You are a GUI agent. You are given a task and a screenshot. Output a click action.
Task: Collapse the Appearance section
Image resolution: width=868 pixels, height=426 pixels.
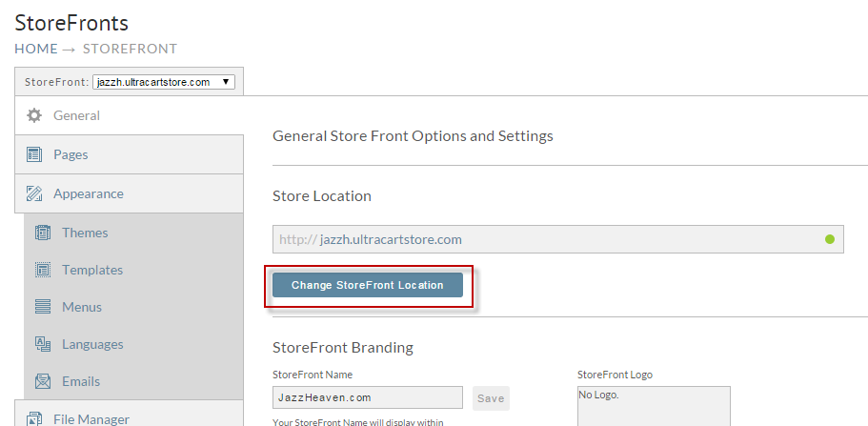(x=129, y=193)
